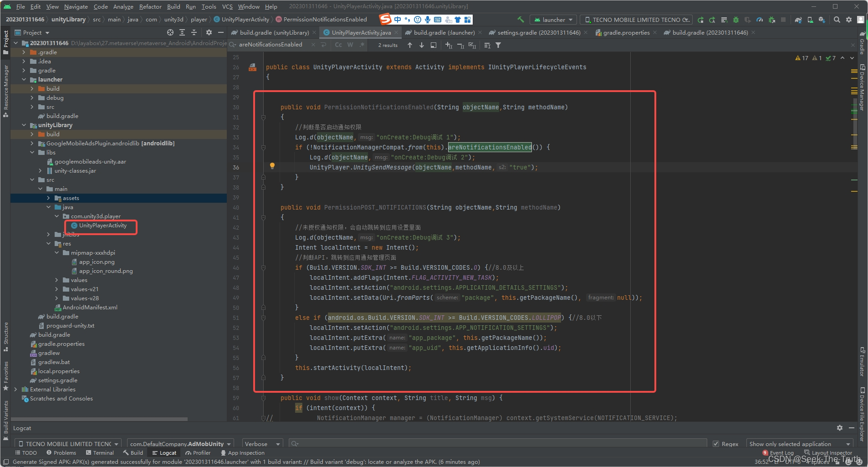Expand the values-v21 folder

click(57, 289)
